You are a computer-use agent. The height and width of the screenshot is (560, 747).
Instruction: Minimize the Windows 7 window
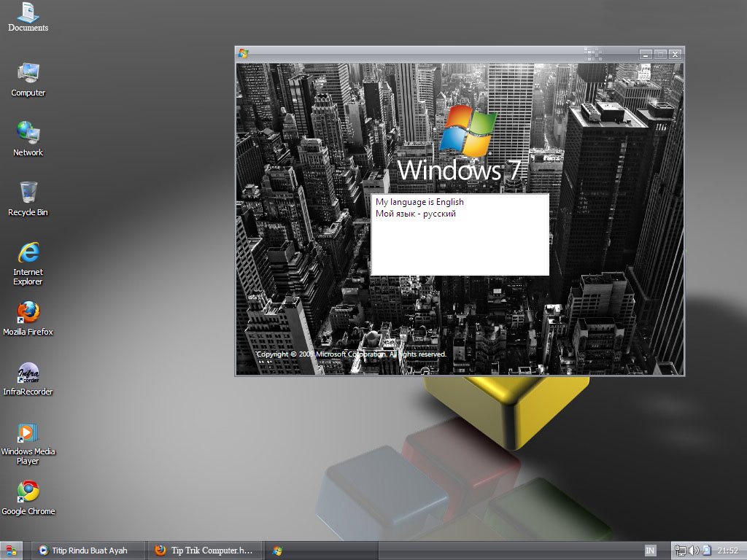tap(646, 54)
